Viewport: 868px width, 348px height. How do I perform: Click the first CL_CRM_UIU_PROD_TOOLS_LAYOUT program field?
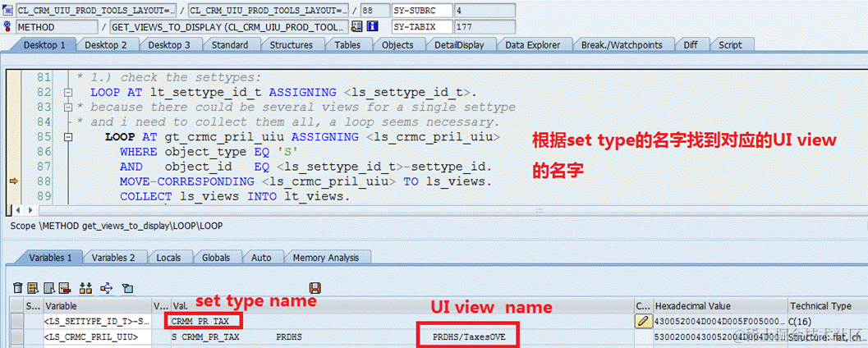click(96, 10)
